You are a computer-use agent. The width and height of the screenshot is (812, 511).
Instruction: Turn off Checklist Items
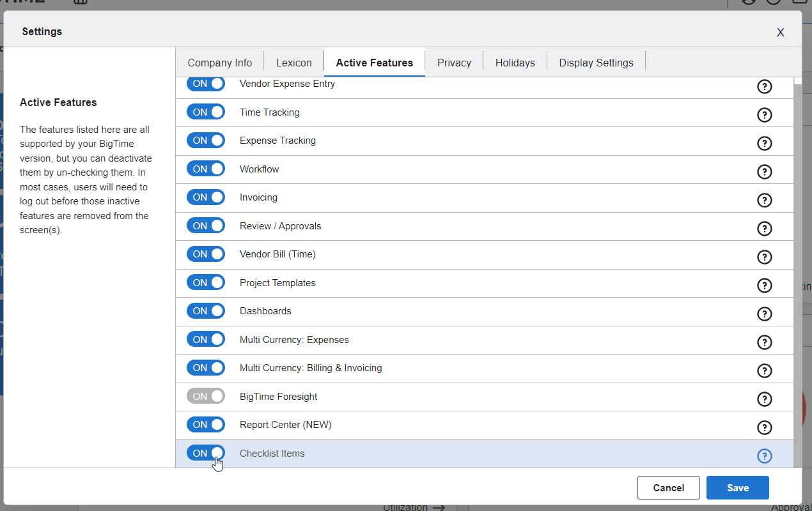pos(206,452)
